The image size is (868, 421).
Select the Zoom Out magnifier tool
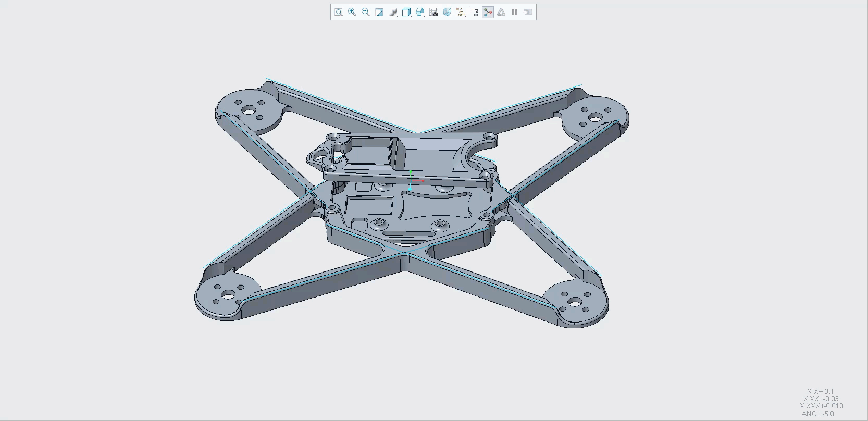click(366, 12)
